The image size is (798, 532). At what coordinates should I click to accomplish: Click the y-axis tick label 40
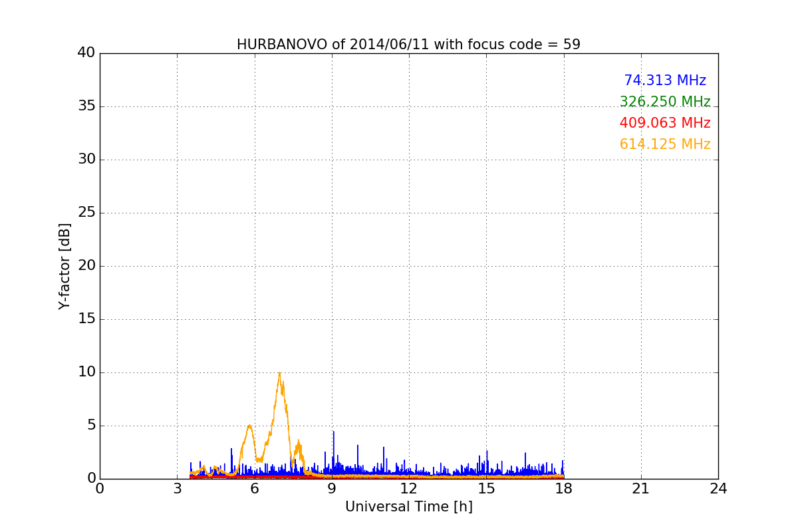point(86,53)
